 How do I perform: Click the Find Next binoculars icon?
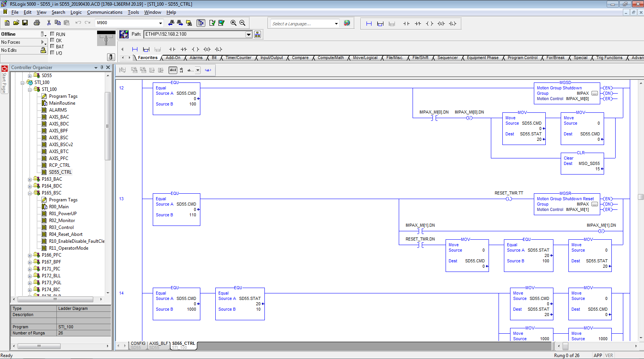point(180,23)
